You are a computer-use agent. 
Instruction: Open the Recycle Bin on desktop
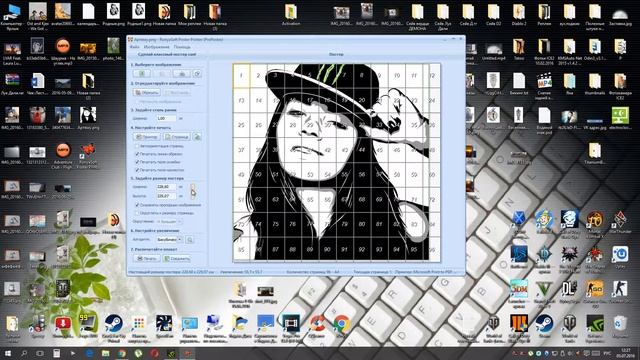pos(620,326)
